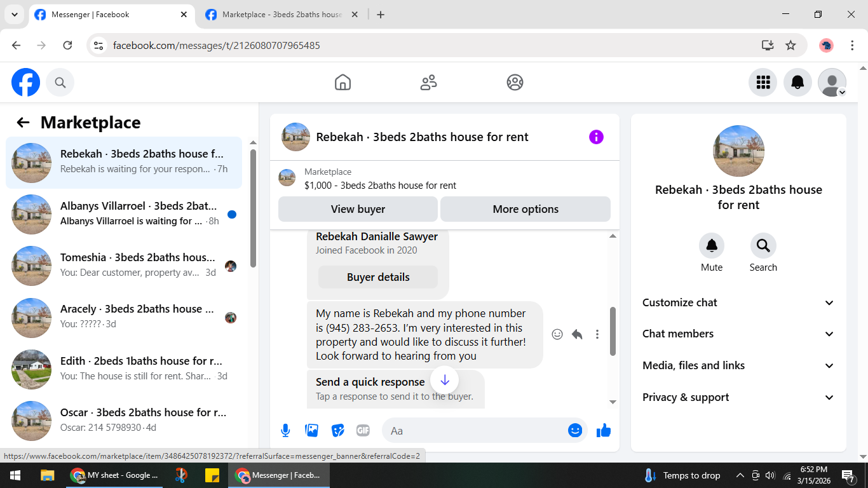Click the browser address bar URL
The width and height of the screenshot is (868, 488).
[x=217, y=45]
